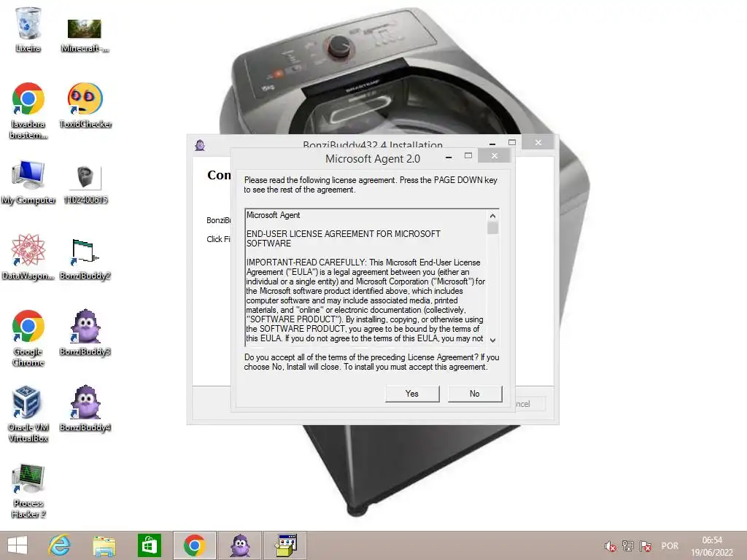Select the BonziBuddy2 desktop shortcut
This screenshot has width=747, height=560.
(x=85, y=259)
